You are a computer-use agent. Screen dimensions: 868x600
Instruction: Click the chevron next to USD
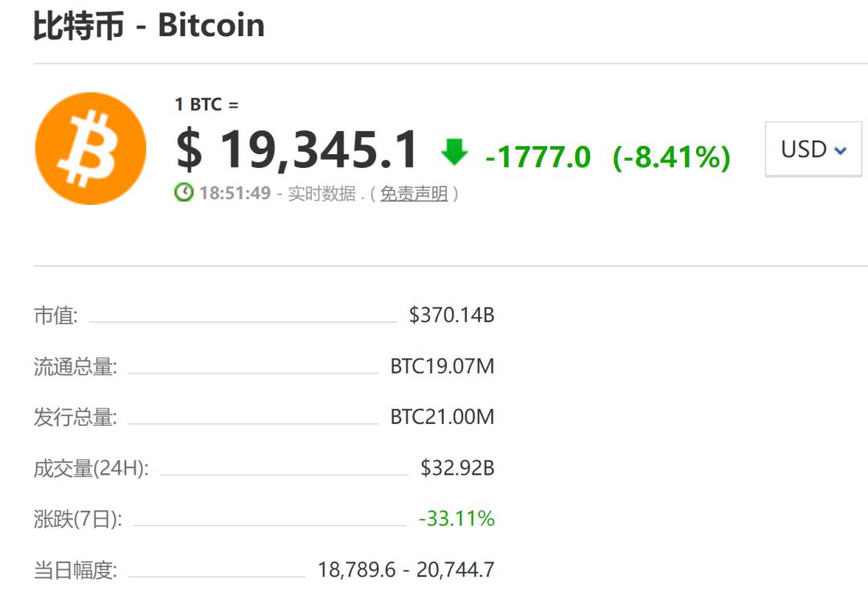point(840,149)
